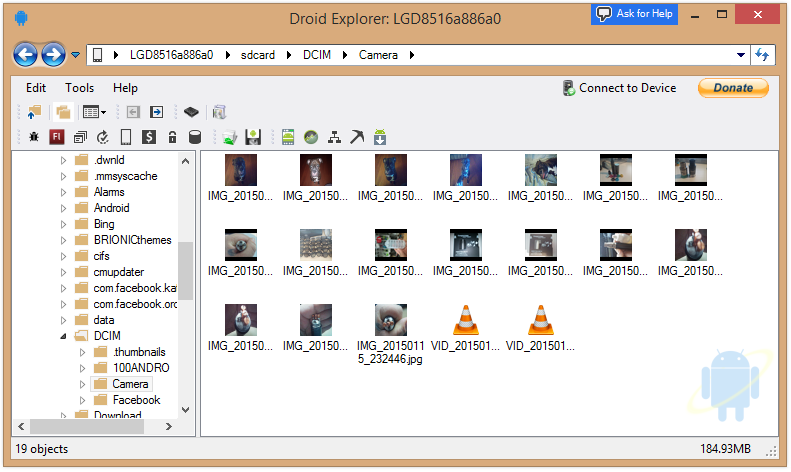Select the Bing folder in tree

pos(104,224)
